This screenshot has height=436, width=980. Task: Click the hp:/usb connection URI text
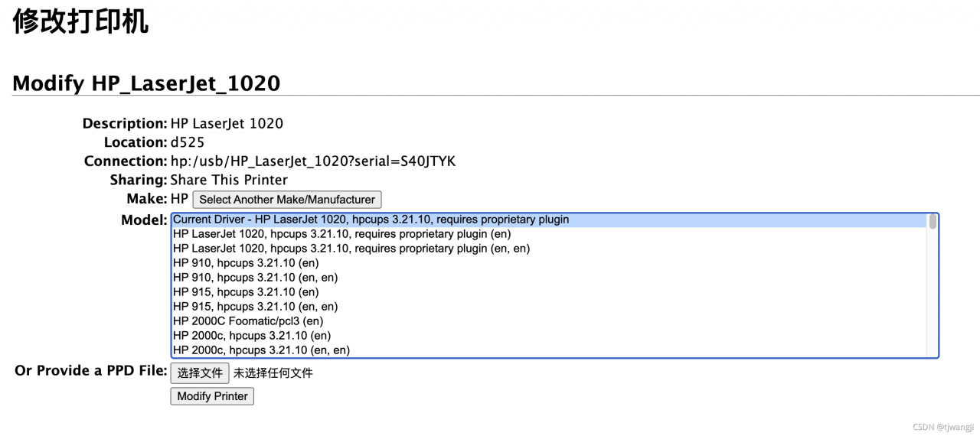313,161
